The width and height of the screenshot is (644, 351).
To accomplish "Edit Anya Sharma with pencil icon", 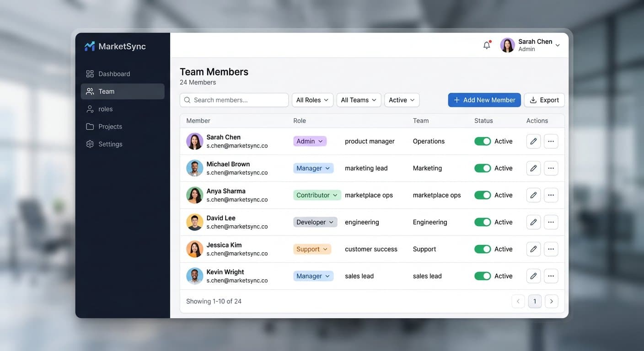I will point(533,195).
